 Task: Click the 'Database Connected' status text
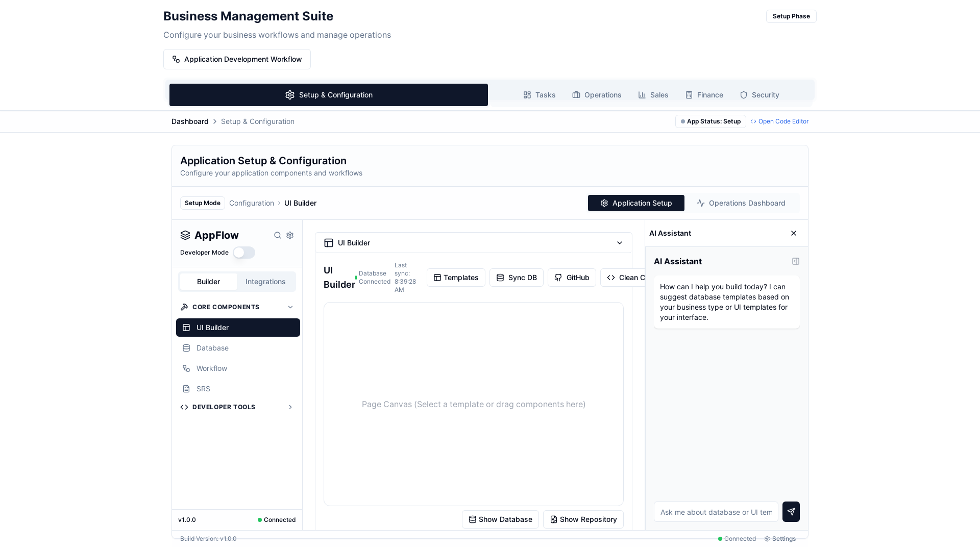374,278
